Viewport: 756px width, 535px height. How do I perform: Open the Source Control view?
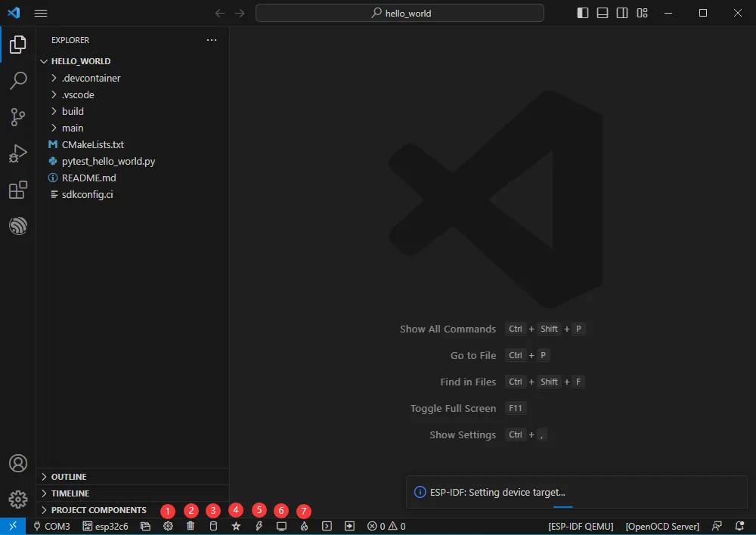(18, 117)
